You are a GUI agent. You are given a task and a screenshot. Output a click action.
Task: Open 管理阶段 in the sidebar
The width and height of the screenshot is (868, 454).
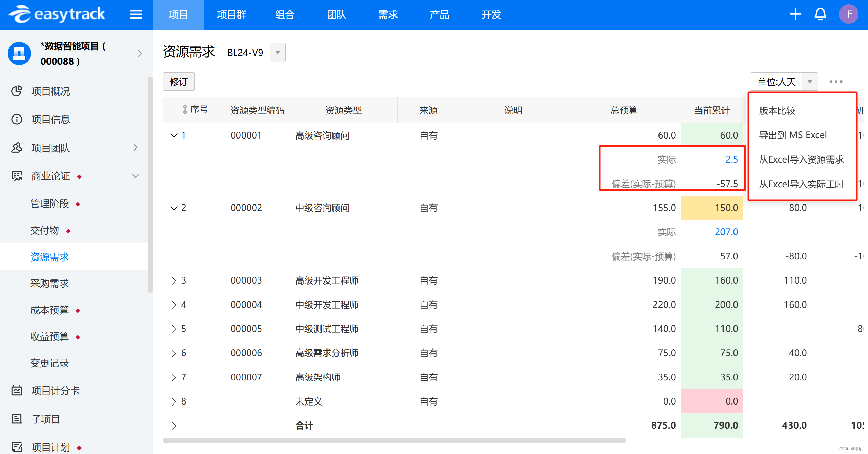pyautogui.click(x=50, y=204)
